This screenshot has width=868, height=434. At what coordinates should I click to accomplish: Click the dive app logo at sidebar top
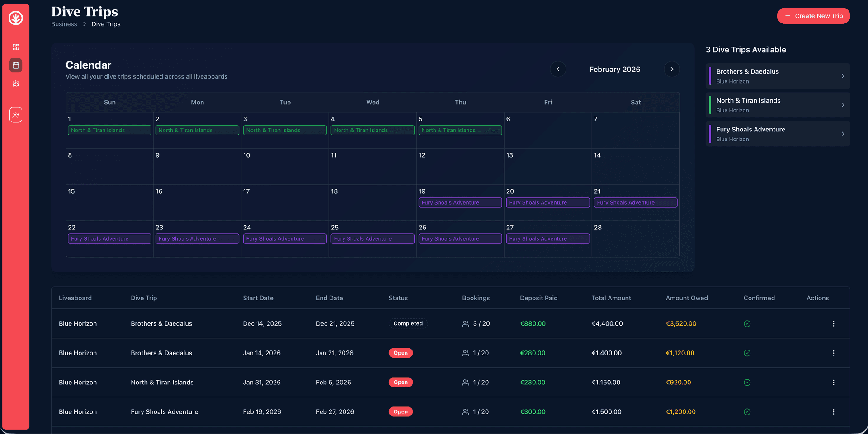pyautogui.click(x=15, y=19)
